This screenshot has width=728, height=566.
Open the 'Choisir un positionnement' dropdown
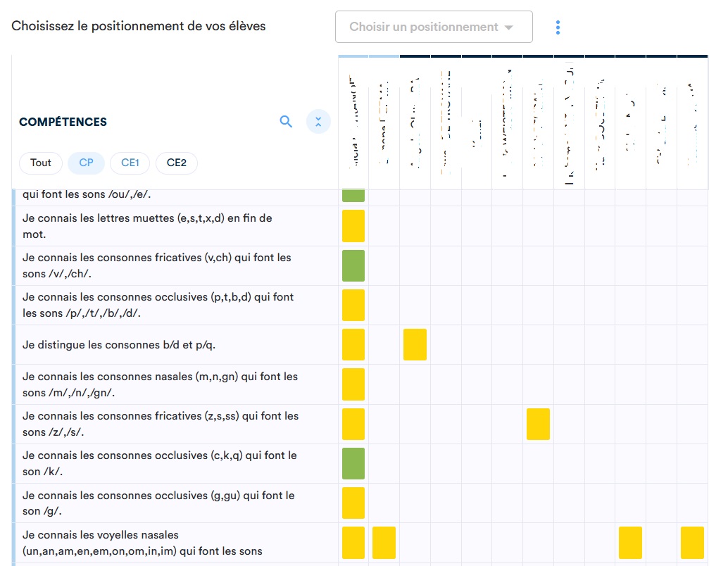[x=433, y=27]
